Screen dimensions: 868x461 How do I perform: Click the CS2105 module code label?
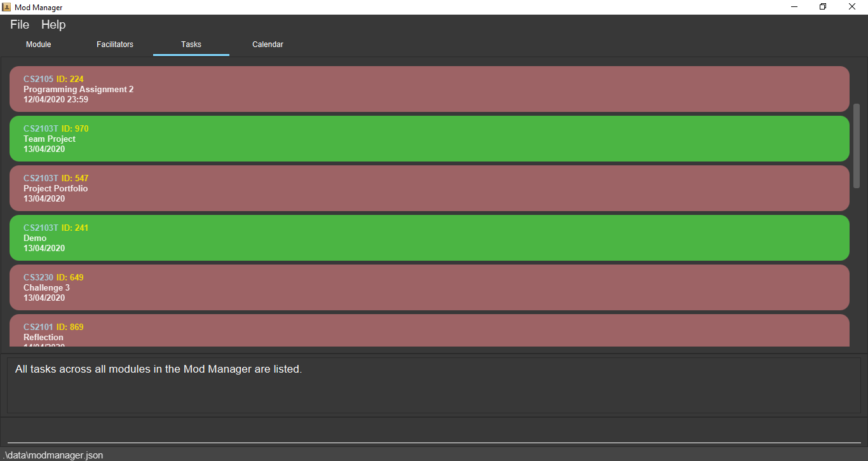point(39,79)
